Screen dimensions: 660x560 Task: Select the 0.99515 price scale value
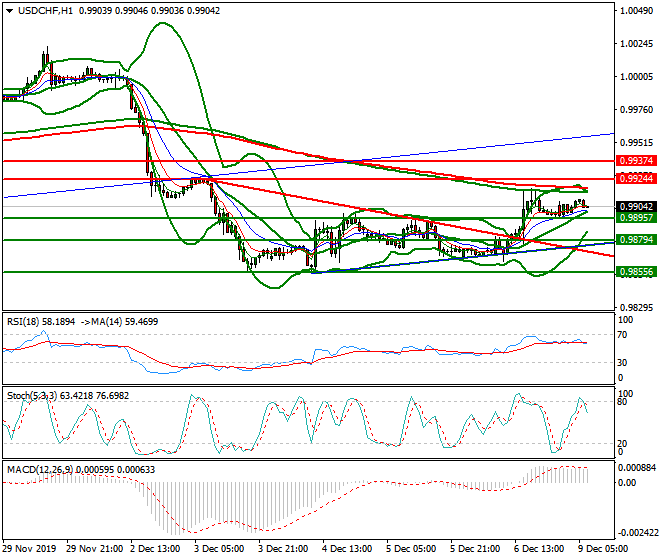click(x=637, y=143)
